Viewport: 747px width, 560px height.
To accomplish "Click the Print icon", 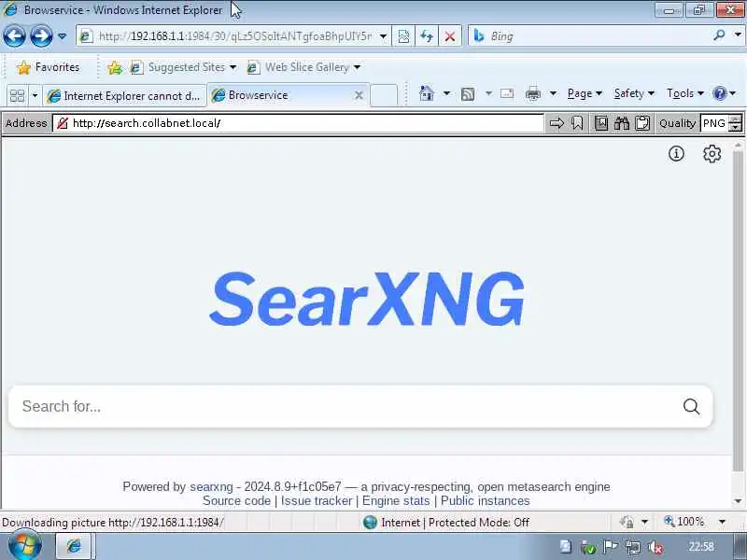I will point(532,94).
